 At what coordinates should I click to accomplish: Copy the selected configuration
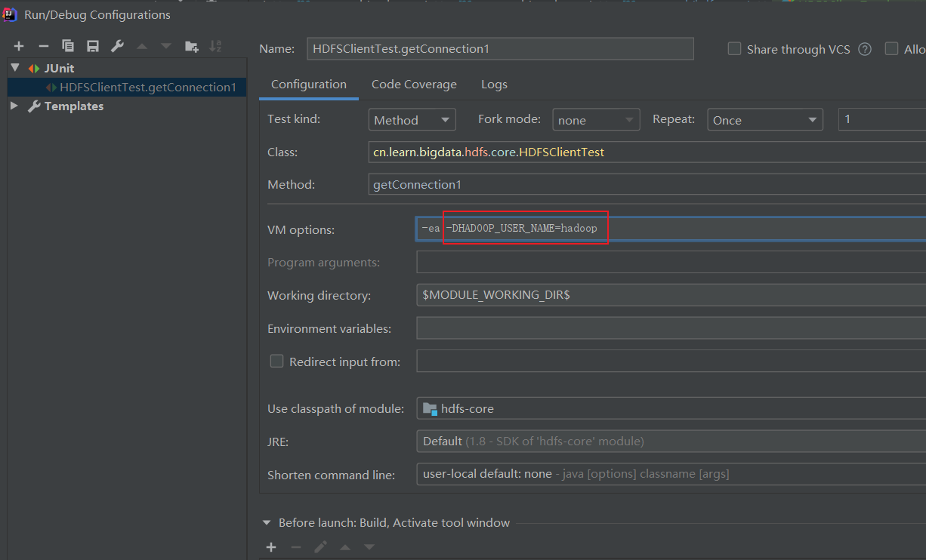(68, 46)
